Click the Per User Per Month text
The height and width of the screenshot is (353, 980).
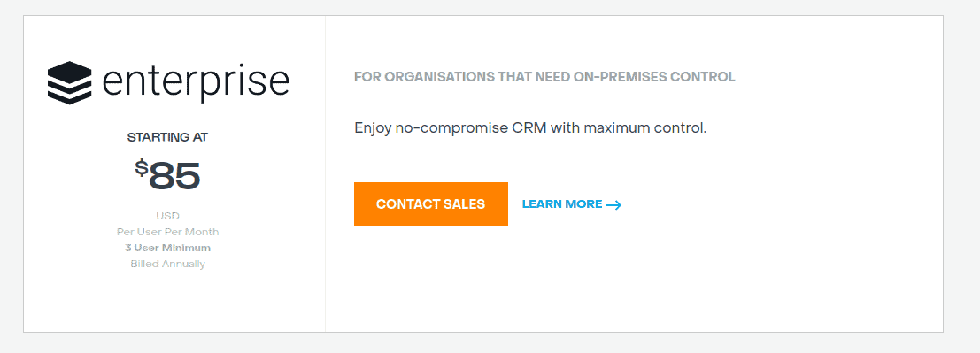click(167, 232)
